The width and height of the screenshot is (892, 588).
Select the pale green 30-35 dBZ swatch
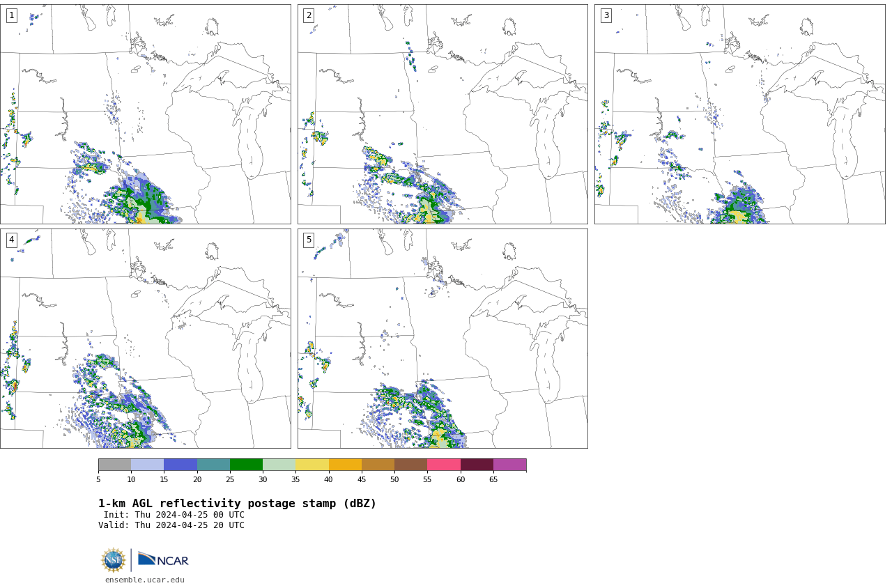[x=279, y=465]
